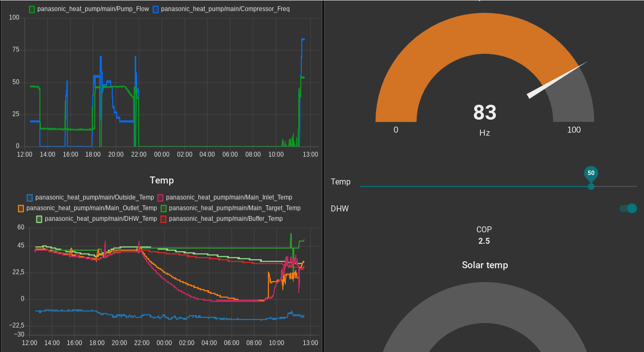This screenshot has height=352, width=644.
Task: Click the Hz unit label under the gauge
Action: (x=484, y=133)
